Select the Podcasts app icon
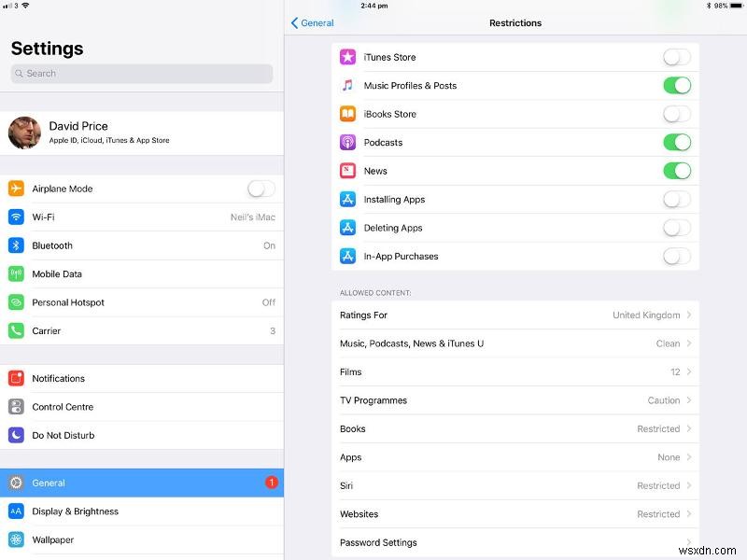The image size is (747, 560). click(x=347, y=142)
